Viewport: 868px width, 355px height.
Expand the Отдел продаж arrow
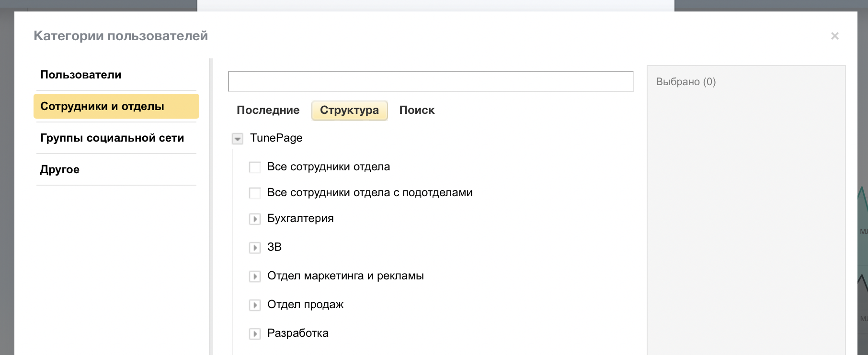(x=255, y=305)
